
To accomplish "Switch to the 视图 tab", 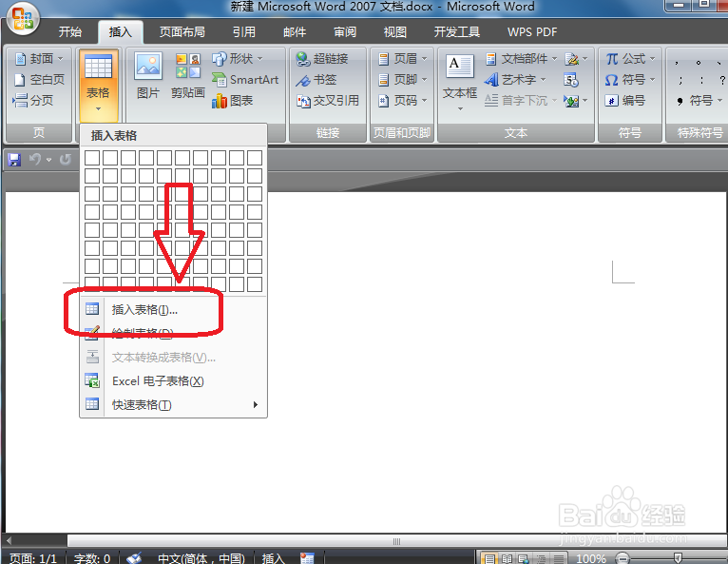I will click(x=395, y=32).
